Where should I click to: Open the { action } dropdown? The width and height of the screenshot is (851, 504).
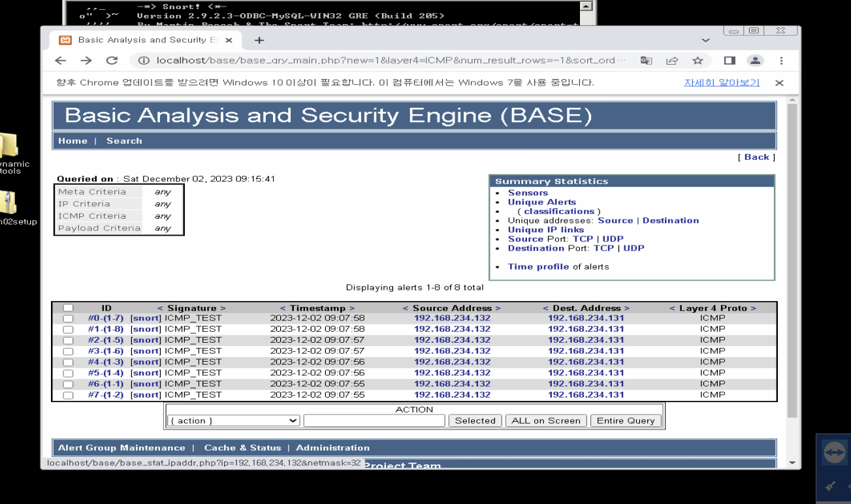click(x=234, y=421)
